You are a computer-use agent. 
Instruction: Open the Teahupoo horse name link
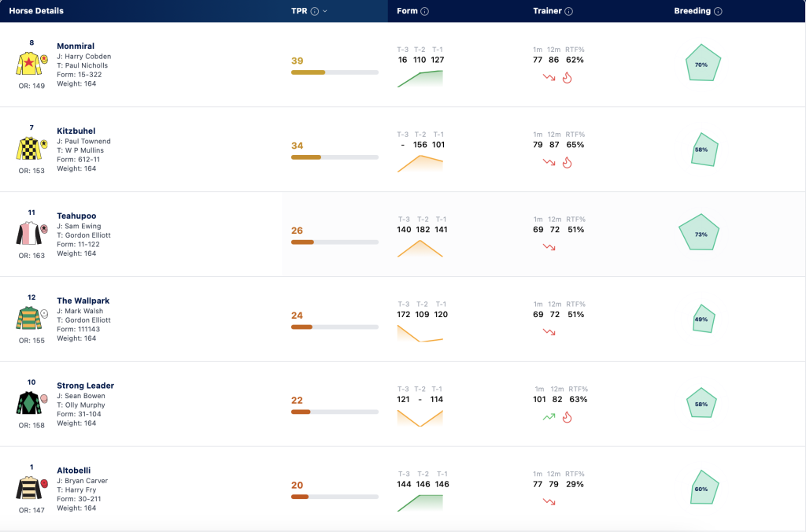[76, 216]
